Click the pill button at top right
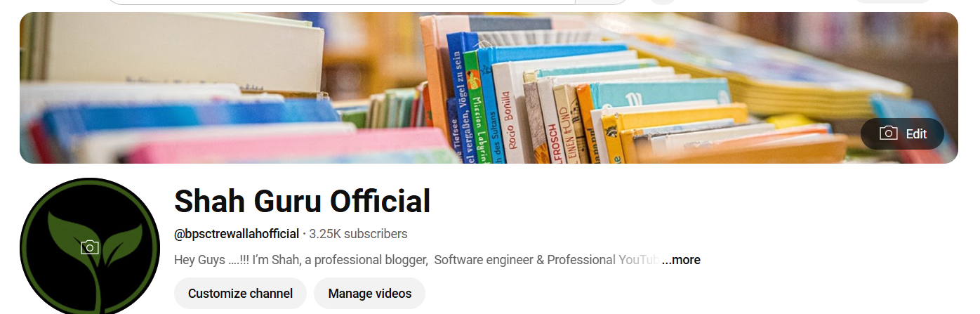This screenshot has height=314, width=980. pyautogui.click(x=892, y=1)
